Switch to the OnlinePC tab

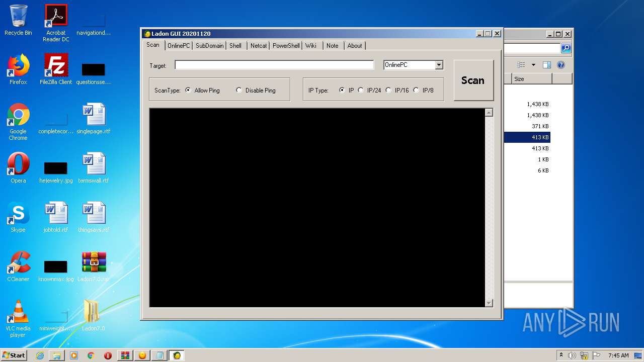pos(179,45)
